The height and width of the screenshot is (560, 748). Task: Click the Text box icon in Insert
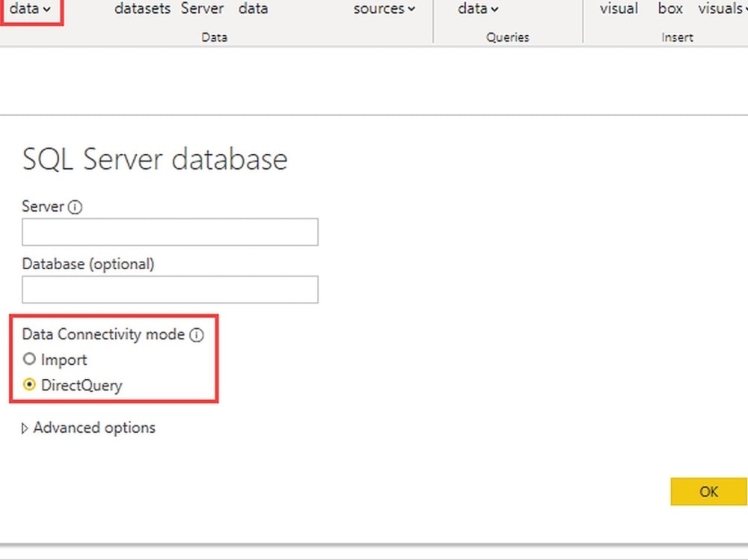(669, 9)
